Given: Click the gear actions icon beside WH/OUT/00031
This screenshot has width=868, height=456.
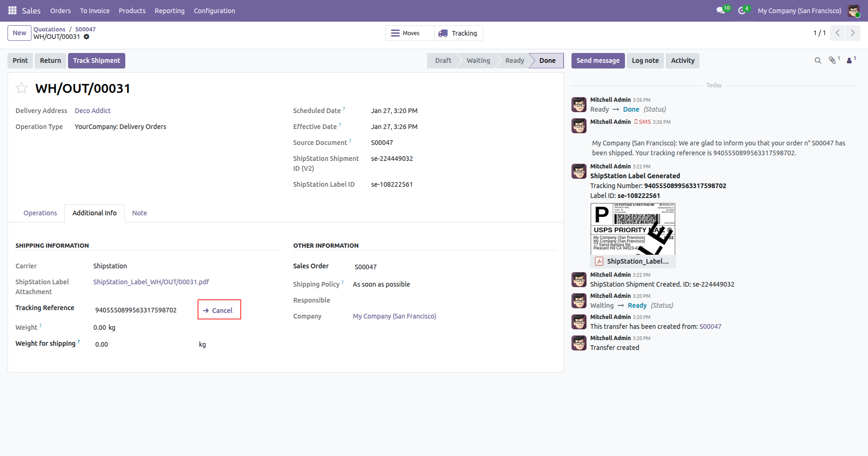Looking at the screenshot, I should coord(86,37).
